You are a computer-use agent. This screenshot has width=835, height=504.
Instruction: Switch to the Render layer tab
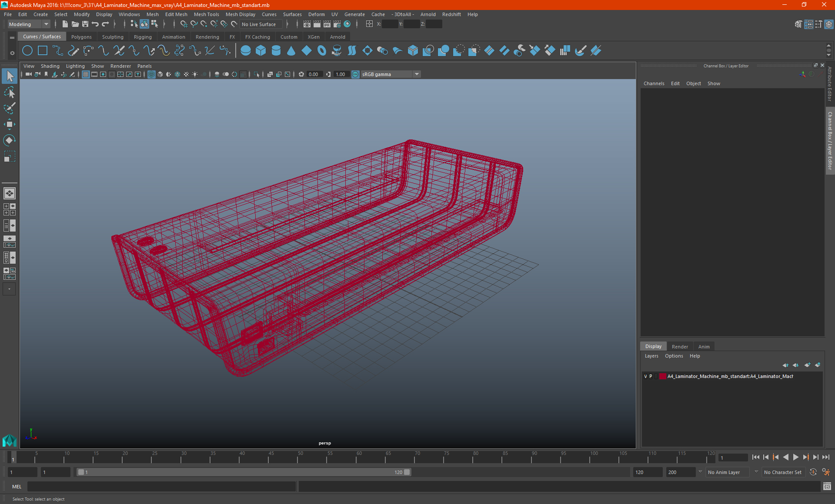(680, 347)
